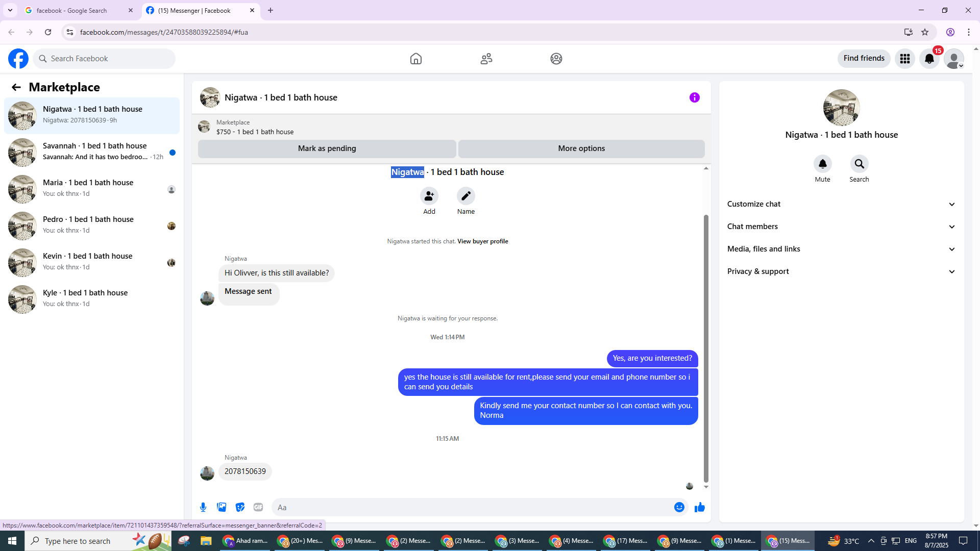Expand Privacy & support section
Viewport: 980px width, 551px height.
click(842, 271)
